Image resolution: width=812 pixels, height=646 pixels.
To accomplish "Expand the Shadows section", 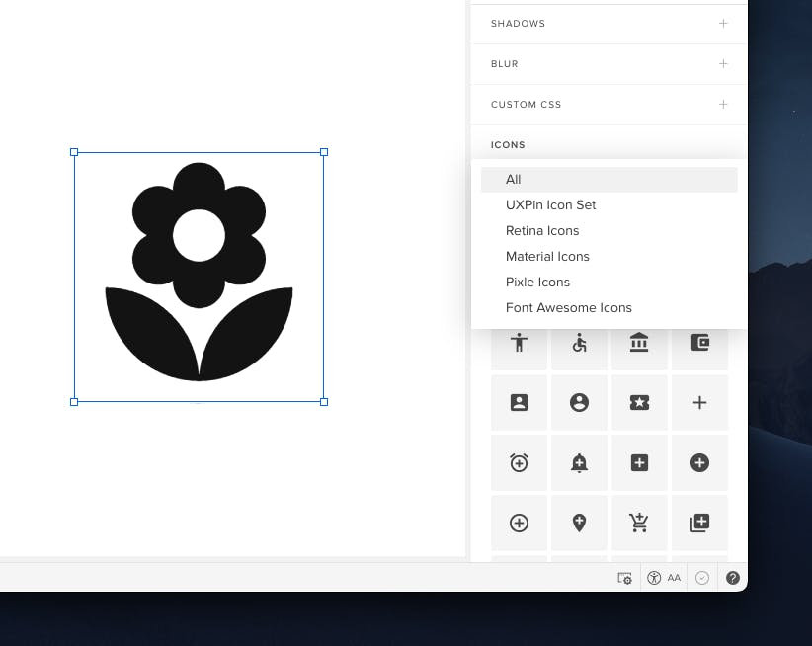I will pyautogui.click(x=723, y=23).
